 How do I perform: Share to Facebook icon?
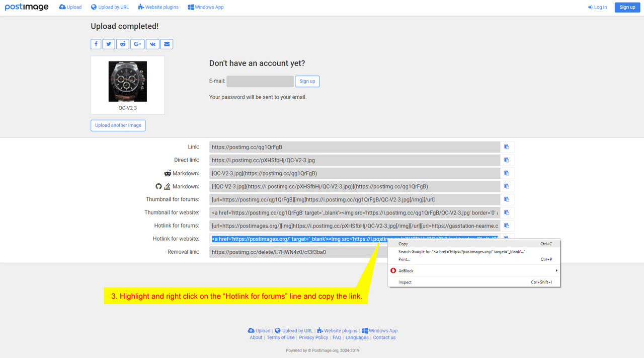click(96, 44)
